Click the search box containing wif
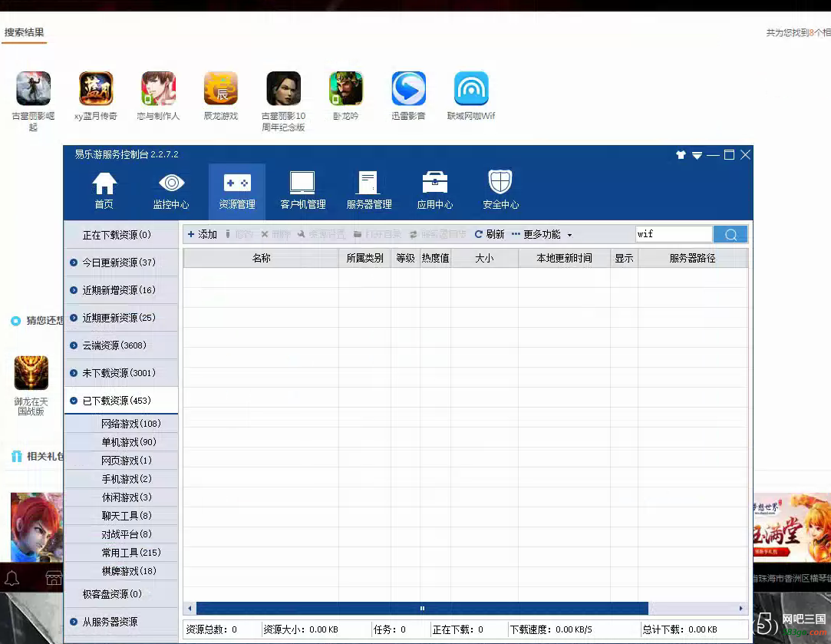The width and height of the screenshot is (831, 644). (x=674, y=234)
